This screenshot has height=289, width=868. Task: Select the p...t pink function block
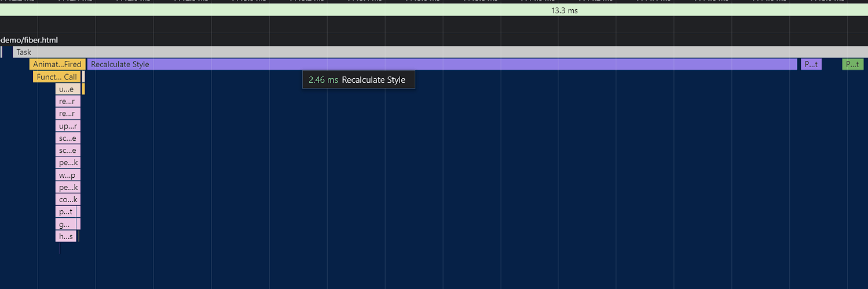tap(65, 211)
